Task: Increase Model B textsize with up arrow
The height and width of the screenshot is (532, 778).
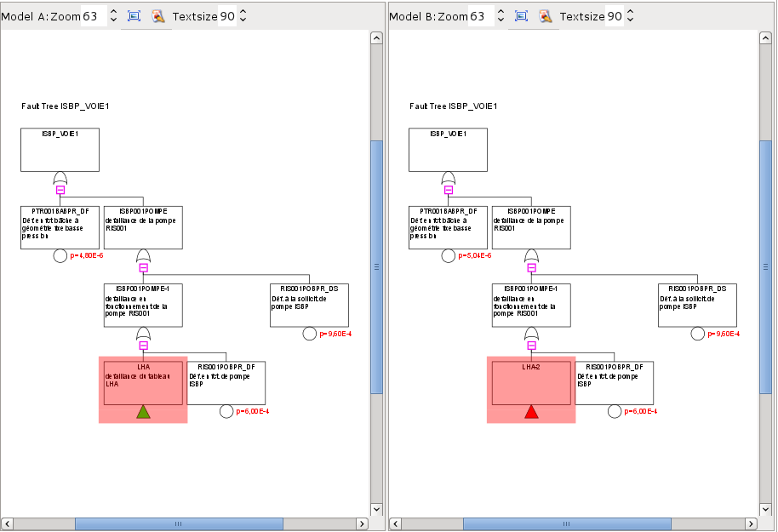Action: (630, 12)
